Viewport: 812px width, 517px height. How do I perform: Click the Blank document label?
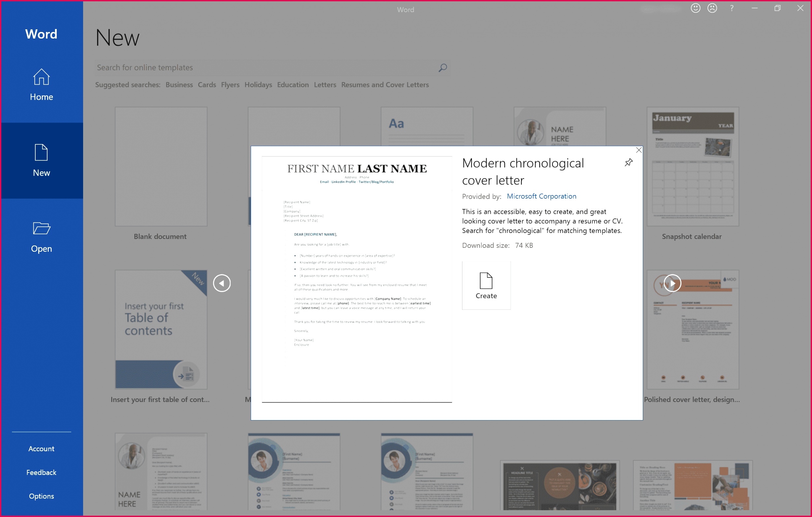click(160, 237)
